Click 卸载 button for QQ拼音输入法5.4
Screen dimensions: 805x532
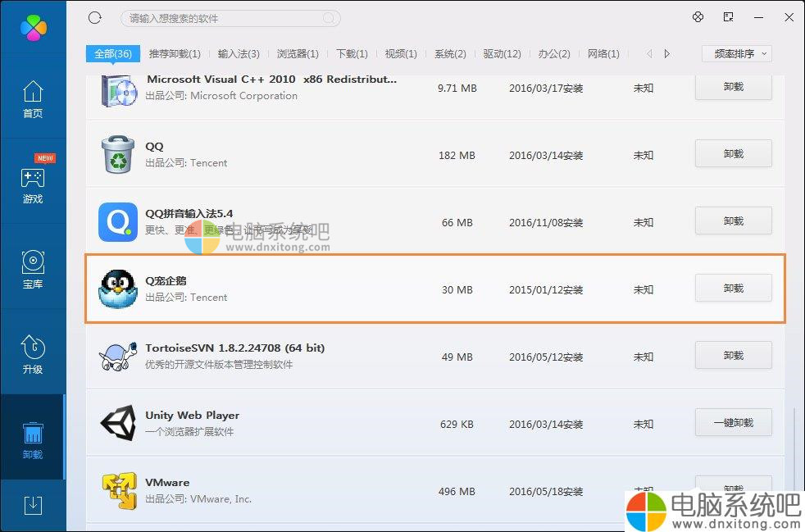coord(733,221)
